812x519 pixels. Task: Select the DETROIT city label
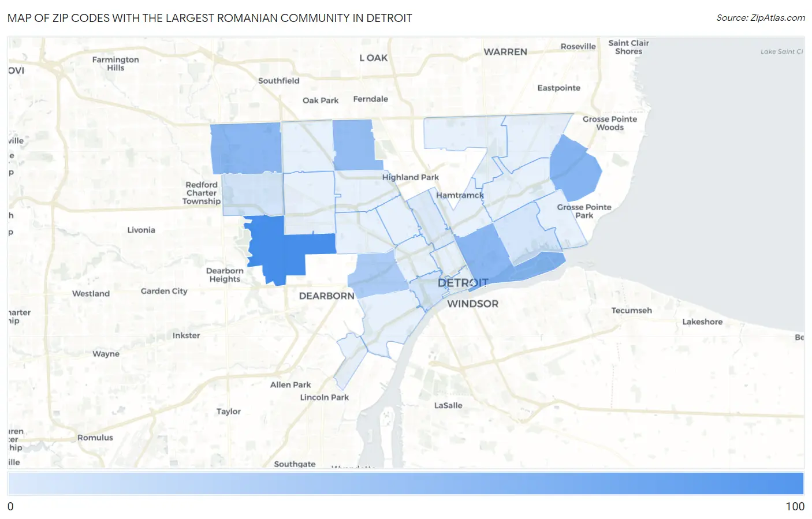[x=463, y=283]
